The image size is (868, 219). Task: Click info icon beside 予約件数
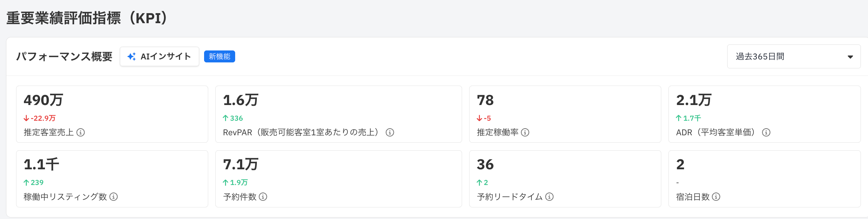[263, 197]
